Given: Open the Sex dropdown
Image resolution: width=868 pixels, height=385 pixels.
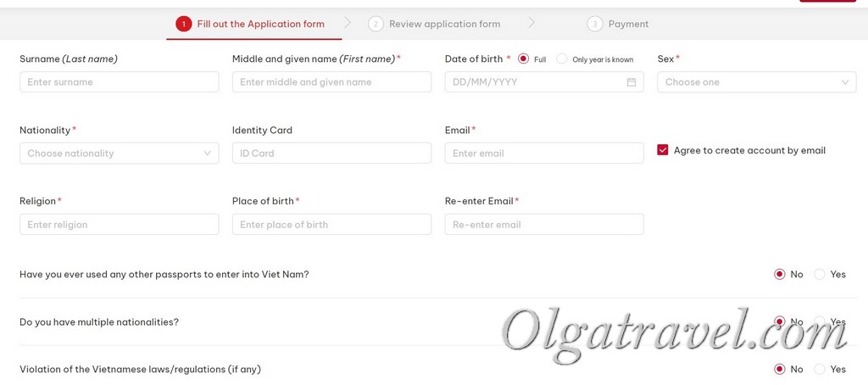Looking at the screenshot, I should click(756, 82).
